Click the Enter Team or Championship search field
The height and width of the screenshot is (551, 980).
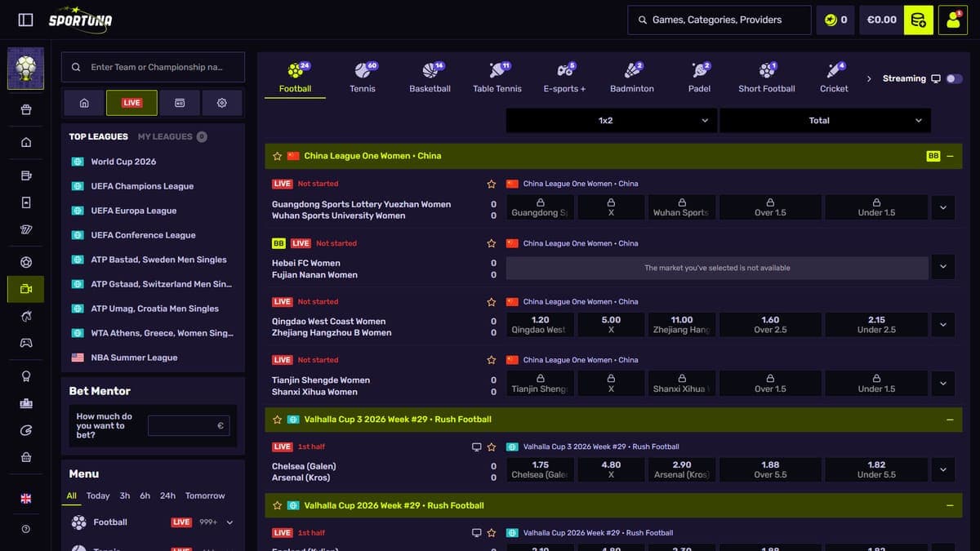(x=153, y=68)
